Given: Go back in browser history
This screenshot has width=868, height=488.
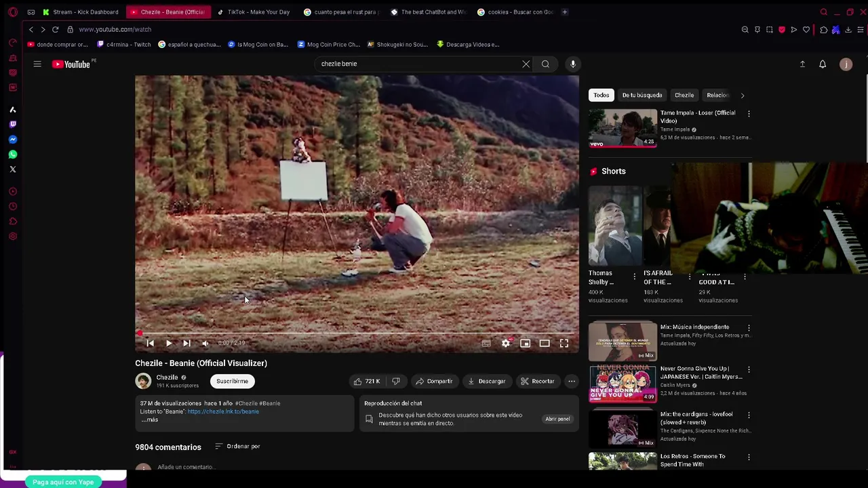Looking at the screenshot, I should 31,29.
